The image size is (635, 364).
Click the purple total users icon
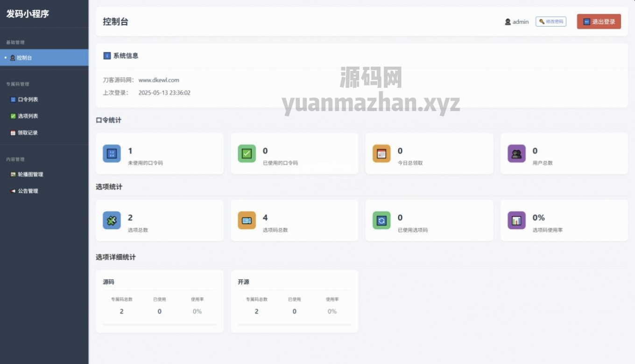click(x=516, y=154)
